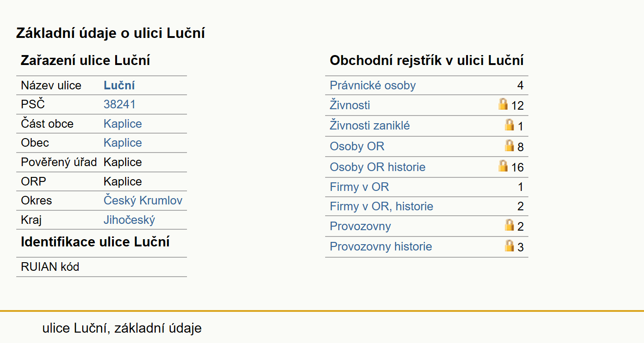Click Kaplice in the Část obce row
644x343 pixels.
(x=122, y=124)
